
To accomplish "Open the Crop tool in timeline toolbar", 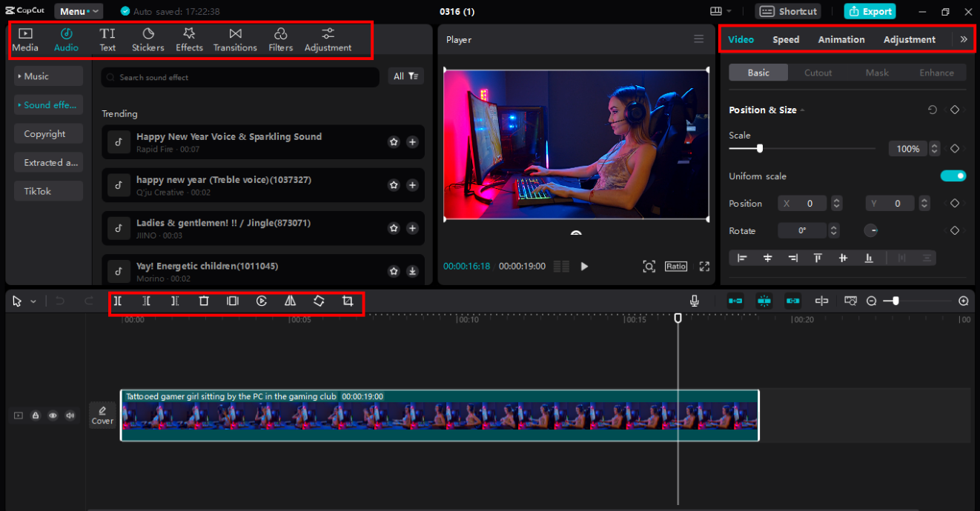I will point(348,301).
